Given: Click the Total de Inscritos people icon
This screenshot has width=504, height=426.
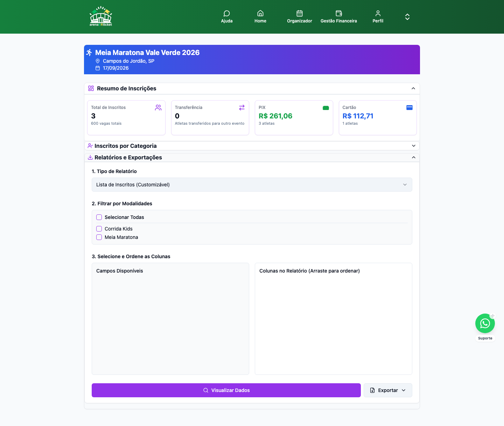Looking at the screenshot, I should coord(158,108).
